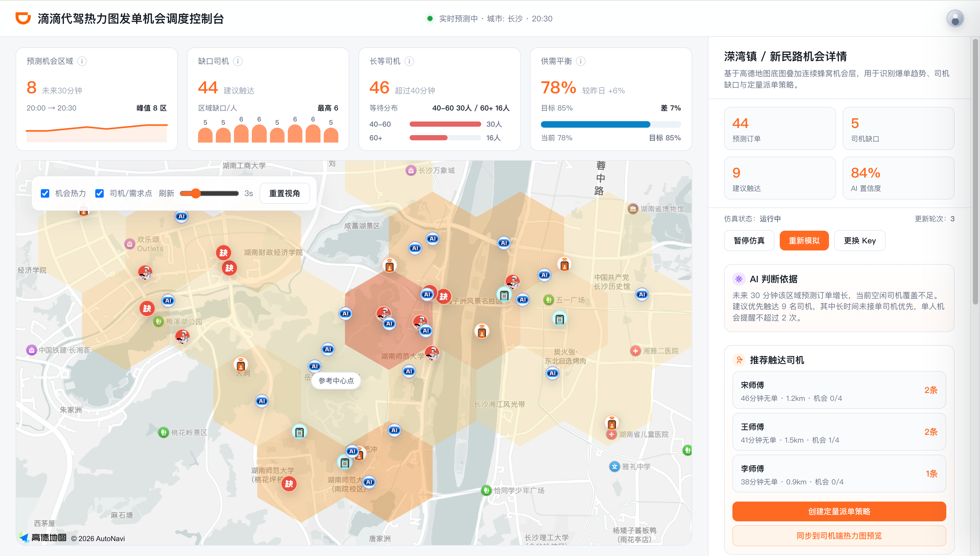Click 高德地图 logo on the map

(43, 538)
